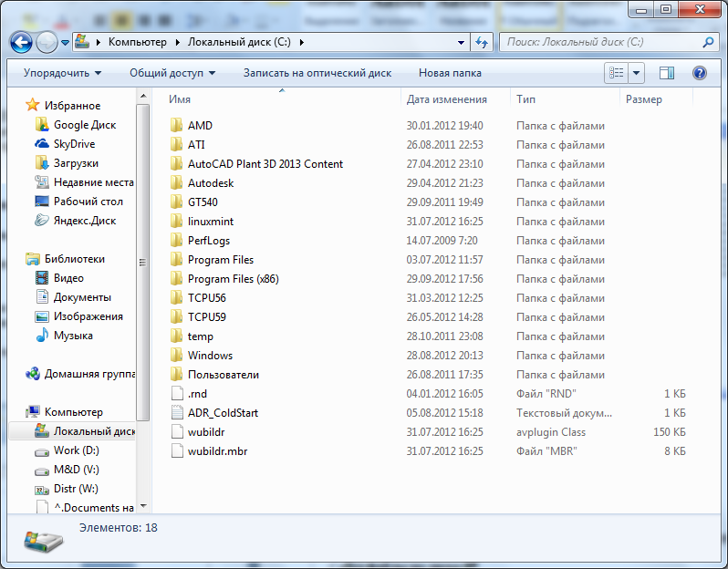Select the temp folder

point(192,336)
